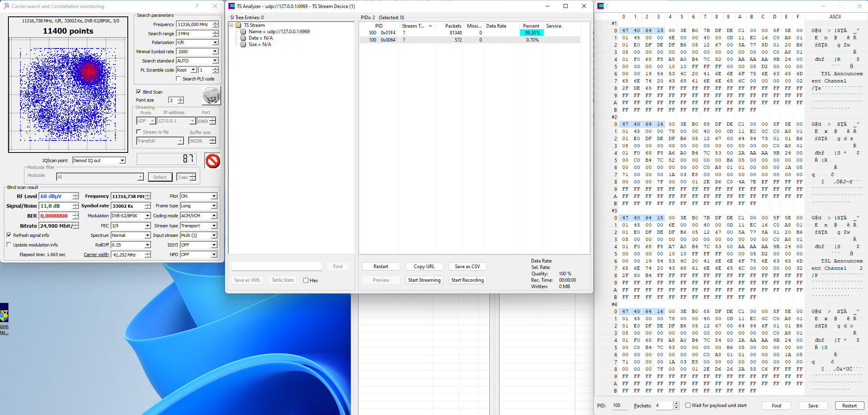Click the Detect button
Screen dimensions: 868x415
160,177
